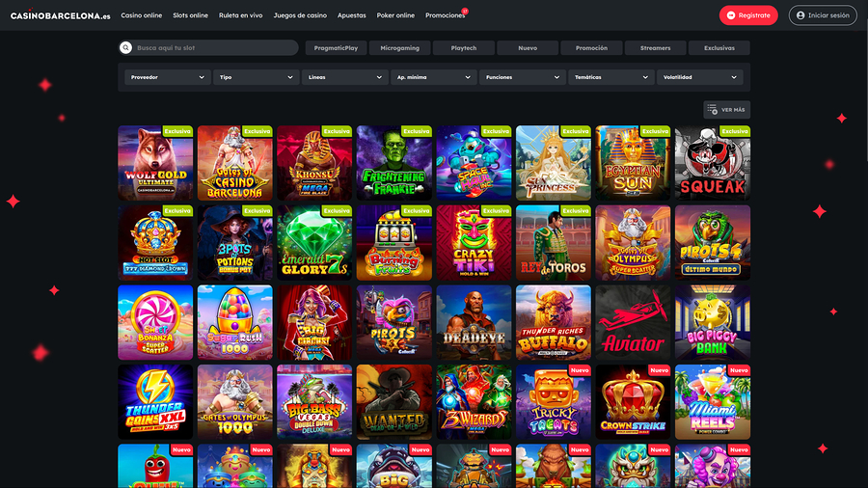Open the Funciones dropdown

tap(522, 77)
